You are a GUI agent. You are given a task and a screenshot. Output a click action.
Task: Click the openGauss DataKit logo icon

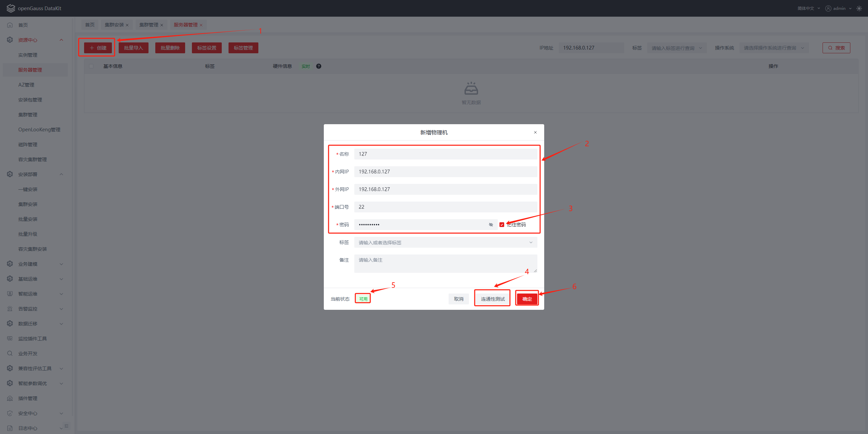11,8
